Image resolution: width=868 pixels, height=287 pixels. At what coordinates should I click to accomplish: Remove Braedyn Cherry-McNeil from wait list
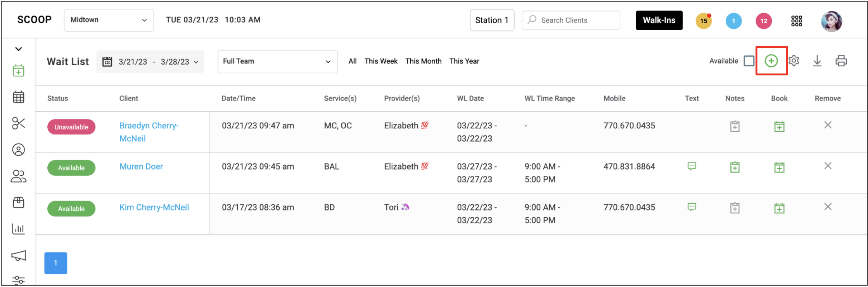pyautogui.click(x=828, y=125)
